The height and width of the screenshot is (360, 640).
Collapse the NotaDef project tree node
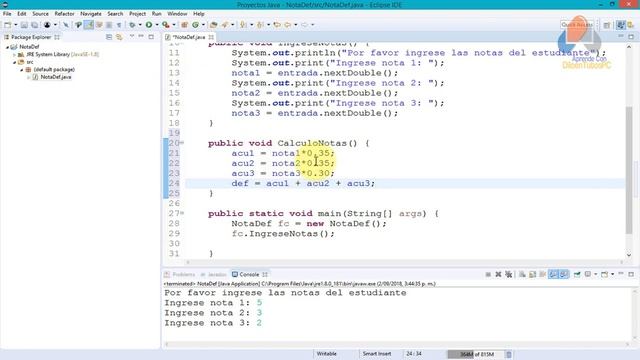coord(7,47)
